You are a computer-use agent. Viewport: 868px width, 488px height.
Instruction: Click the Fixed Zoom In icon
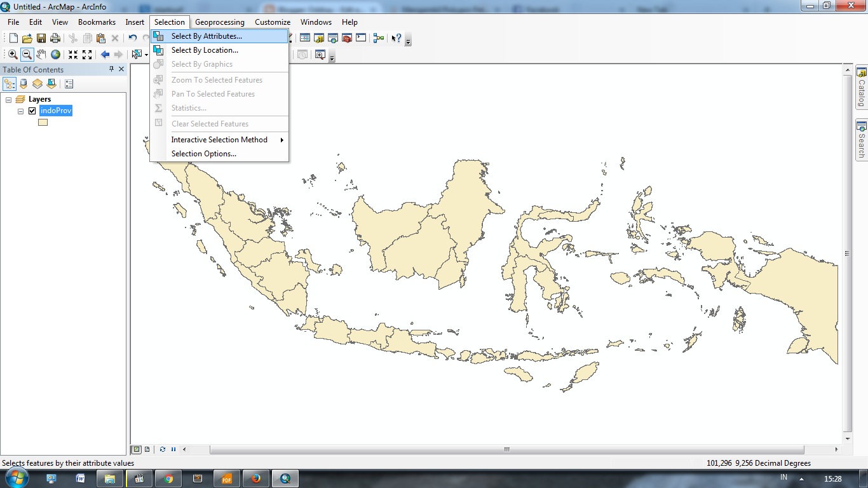pos(72,54)
